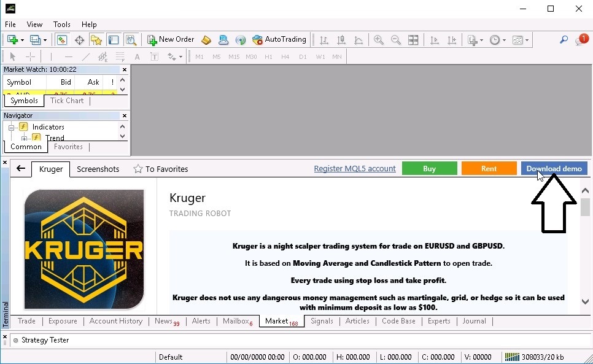Image resolution: width=593 pixels, height=364 pixels.
Task: Open the Help menu
Action: coord(89,25)
